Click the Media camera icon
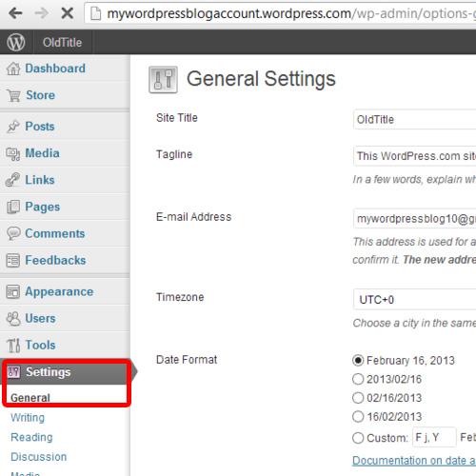The height and width of the screenshot is (476, 476). (13, 154)
